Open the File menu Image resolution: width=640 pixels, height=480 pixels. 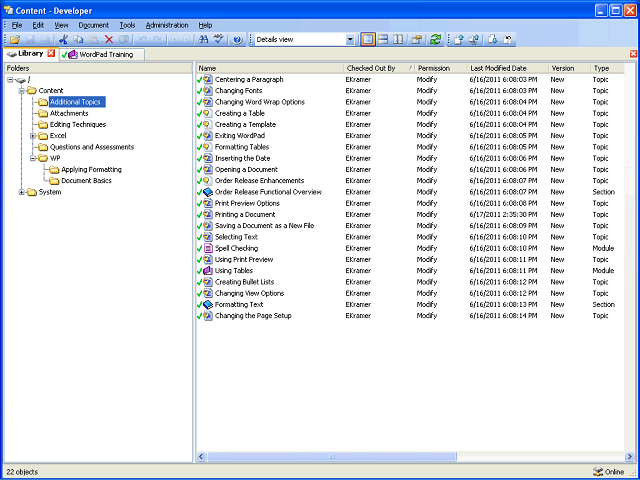pyautogui.click(x=17, y=25)
